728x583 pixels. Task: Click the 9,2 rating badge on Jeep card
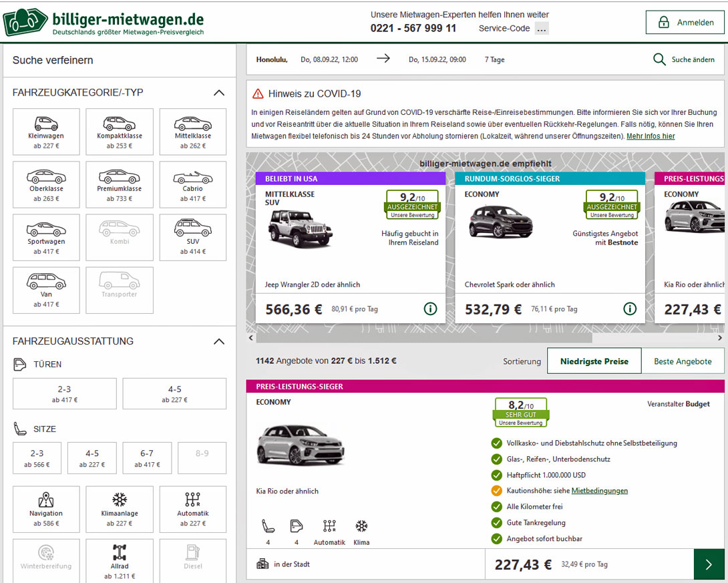(412, 204)
